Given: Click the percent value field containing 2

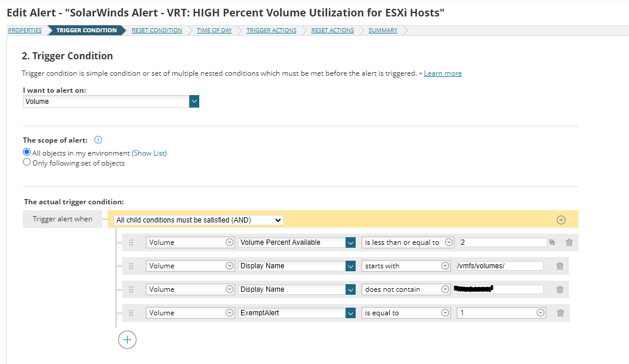Looking at the screenshot, I should coord(503,242).
